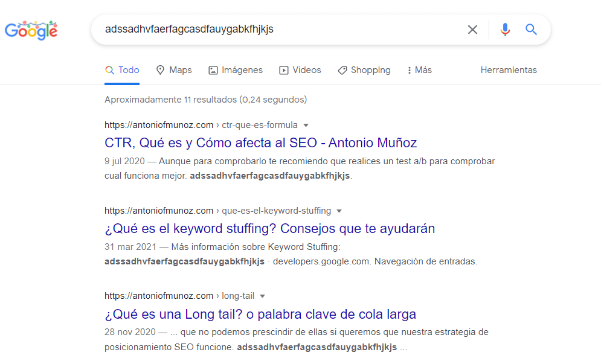Open the Vídeos results tab
Screen dimensions: 601x364
point(300,70)
